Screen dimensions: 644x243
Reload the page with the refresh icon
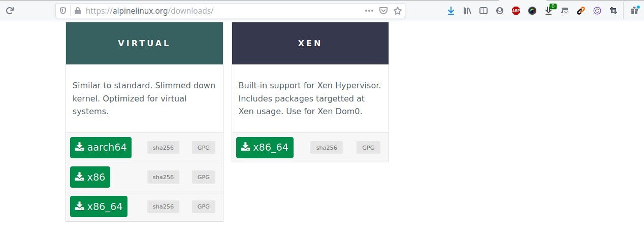coord(10,10)
